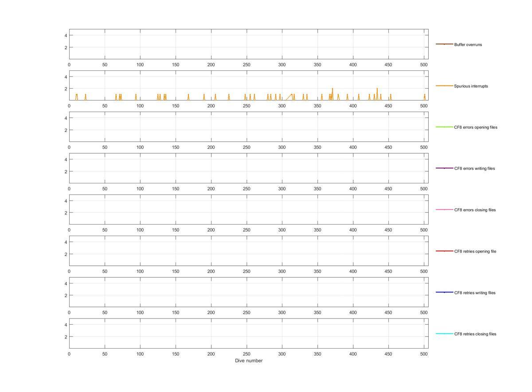Click the last interrupt spike near dive 500
532x392 pixels.
click(424, 97)
